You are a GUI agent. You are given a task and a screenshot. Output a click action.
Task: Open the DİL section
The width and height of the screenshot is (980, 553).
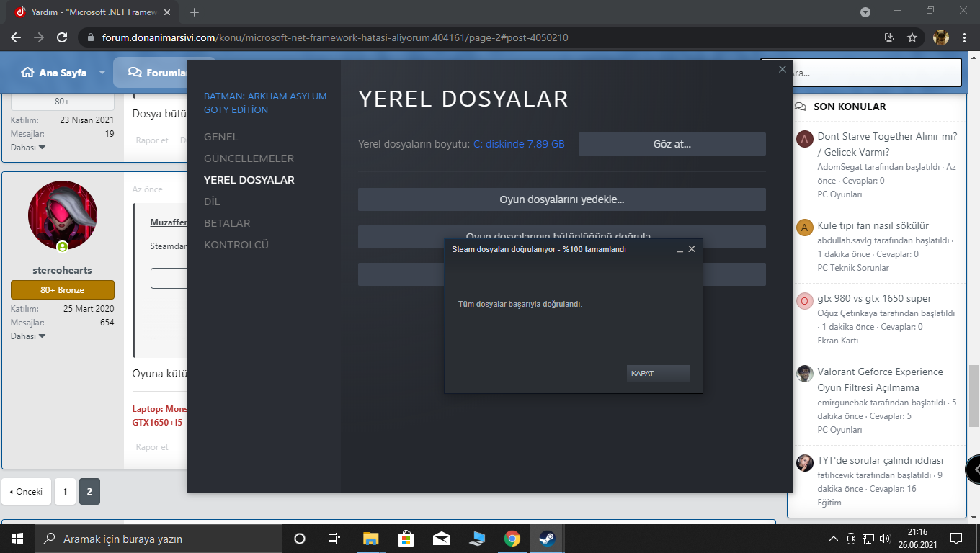coord(212,202)
